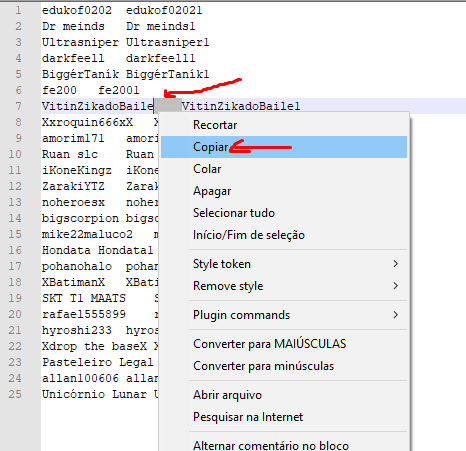Select Copiar in the context menu
This screenshot has height=451, width=466.
click(284, 147)
